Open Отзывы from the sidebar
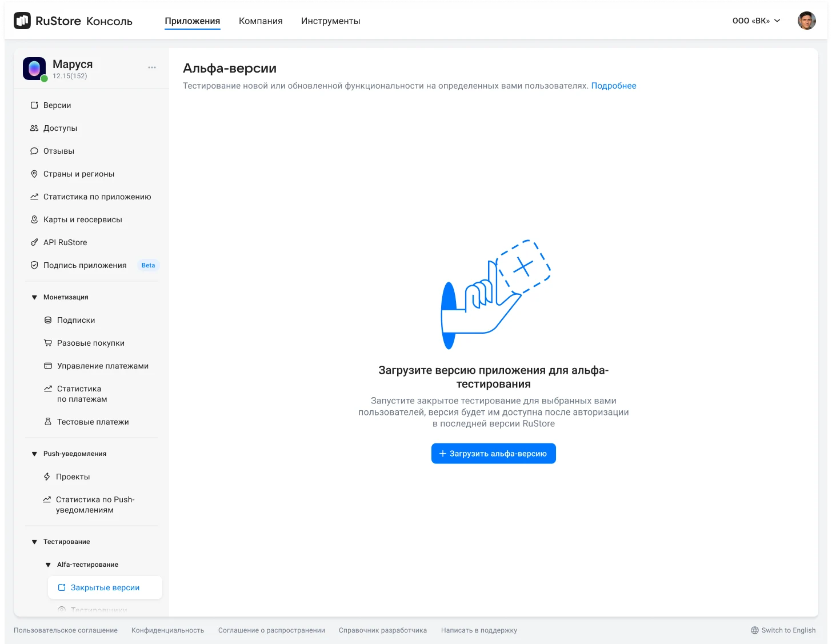Viewport: 832px width, 644px height. click(x=59, y=151)
